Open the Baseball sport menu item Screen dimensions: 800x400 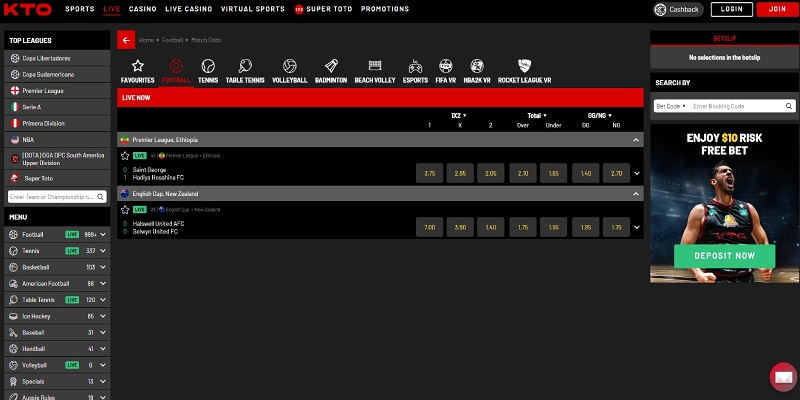tap(57, 333)
